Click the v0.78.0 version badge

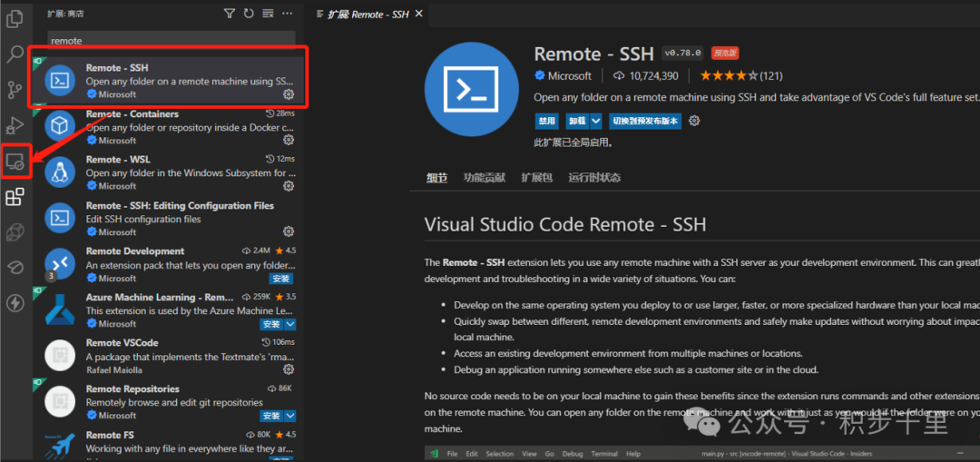tap(683, 53)
